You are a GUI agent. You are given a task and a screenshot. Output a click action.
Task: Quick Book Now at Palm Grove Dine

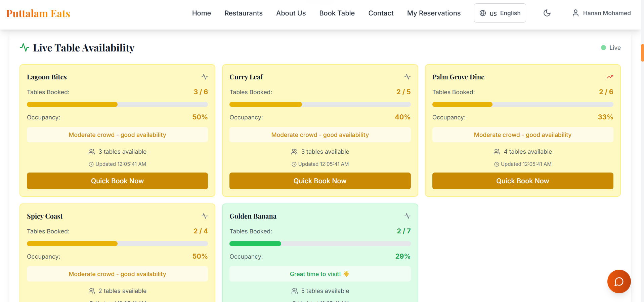click(523, 181)
